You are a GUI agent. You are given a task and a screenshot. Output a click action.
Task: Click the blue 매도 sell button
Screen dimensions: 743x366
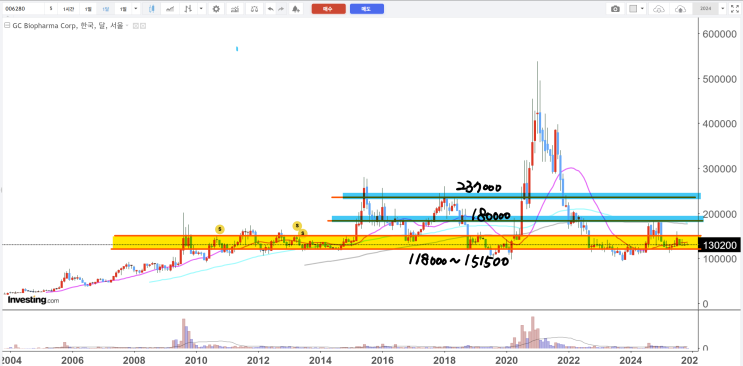[x=367, y=9]
